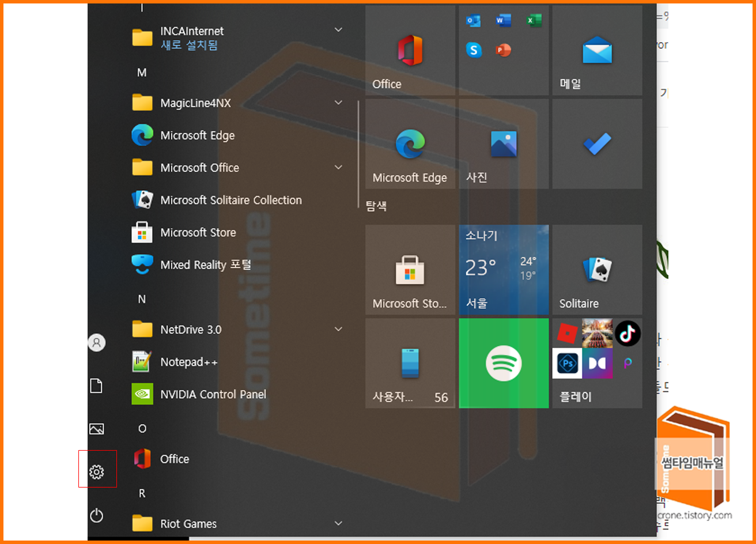
Task: Open the Microsoft Edge pinned tile
Action: click(410, 143)
